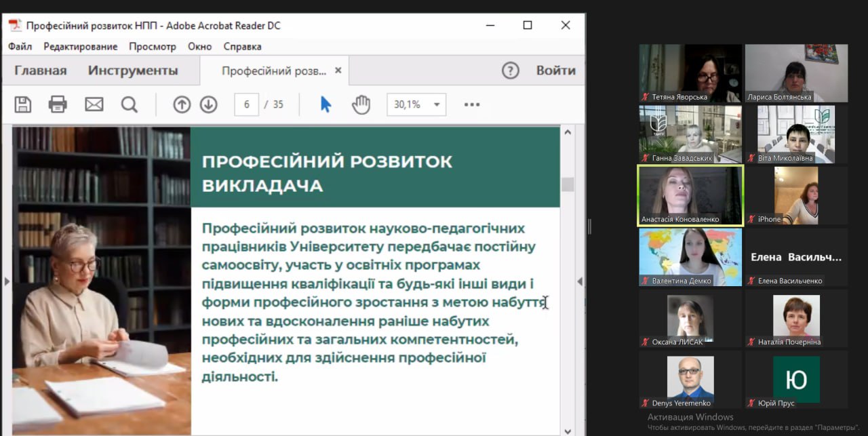Click the page number field showing 6
Image resolution: width=868 pixels, height=436 pixels.
click(x=247, y=104)
